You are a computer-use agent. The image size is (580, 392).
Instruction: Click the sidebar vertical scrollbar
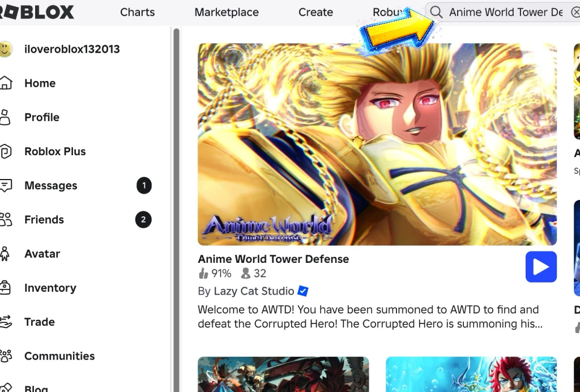(177, 210)
